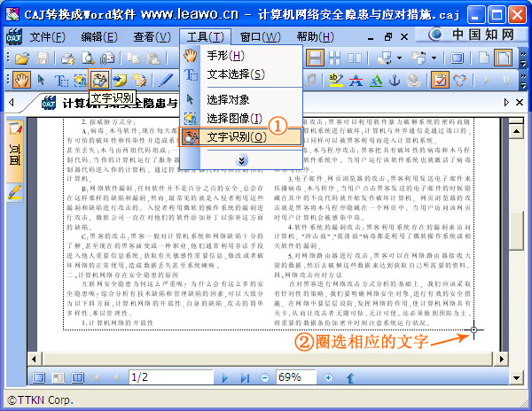Choose 文字识别(O) from Tools menu
Viewport: 532px width, 411px height.
[x=241, y=137]
